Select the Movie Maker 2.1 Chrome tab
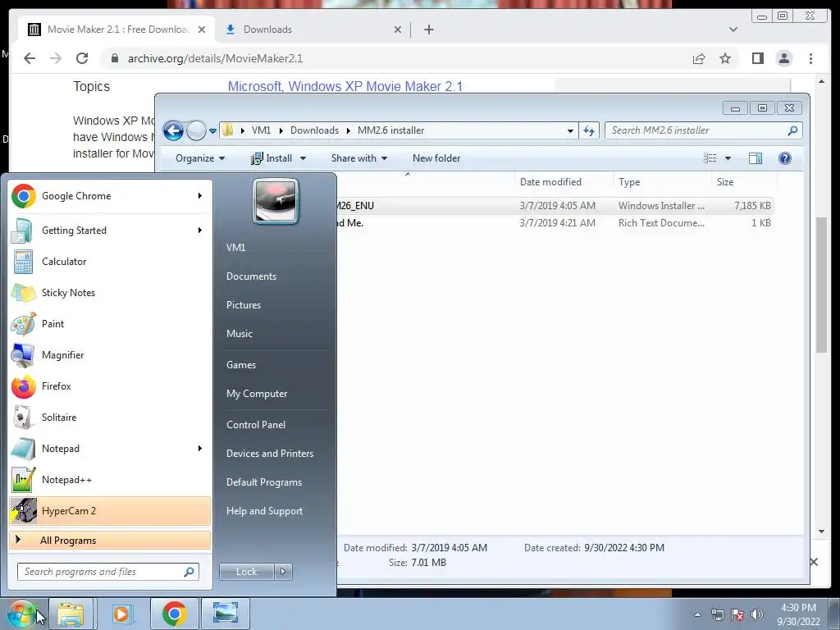 tap(116, 30)
